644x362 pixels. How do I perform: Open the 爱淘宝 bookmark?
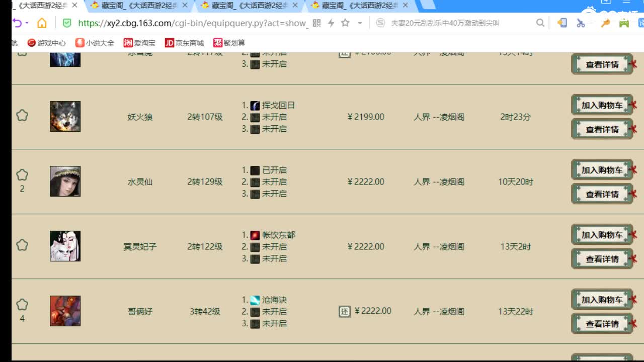click(139, 43)
